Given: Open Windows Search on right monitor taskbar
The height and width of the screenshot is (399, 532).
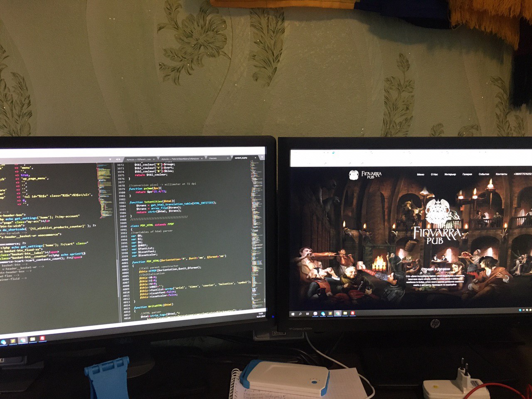Looking at the screenshot, I should click(x=300, y=314).
